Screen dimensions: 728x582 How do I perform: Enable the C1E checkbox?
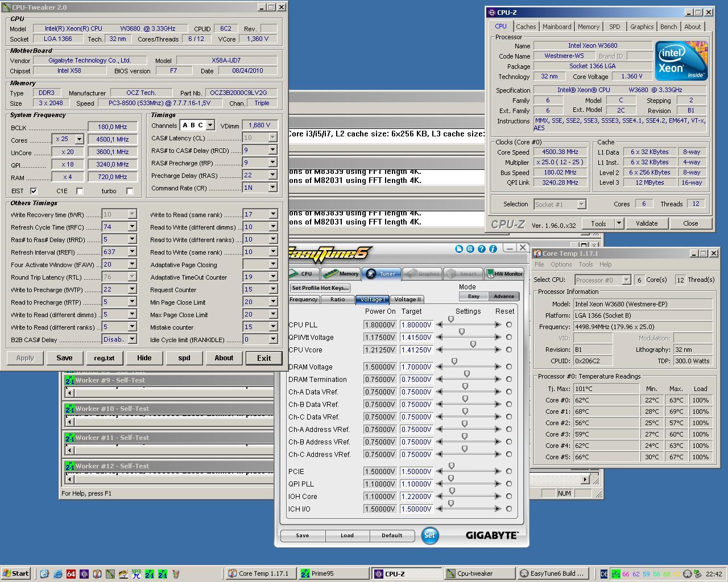[x=80, y=191]
